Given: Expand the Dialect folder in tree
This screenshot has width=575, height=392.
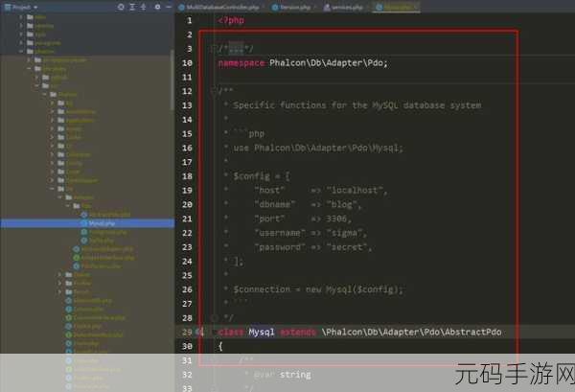Looking at the screenshot, I should pos(60,275).
